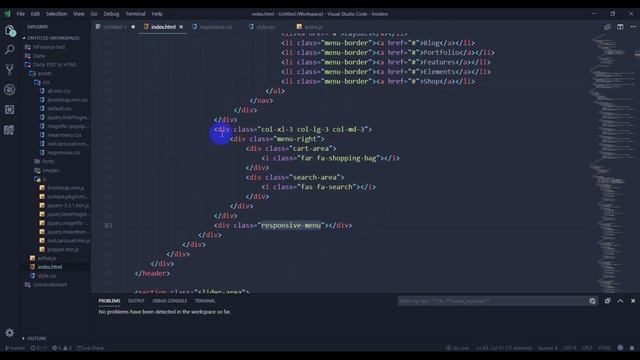Click the notifications bell in status bar

click(x=632, y=348)
